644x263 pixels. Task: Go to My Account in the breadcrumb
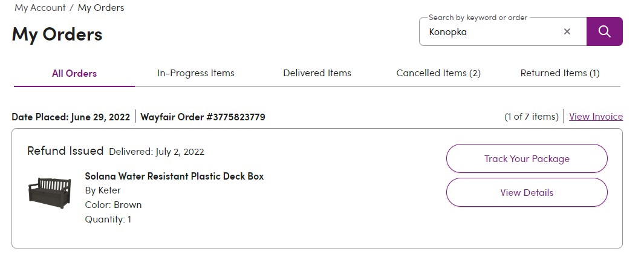(x=40, y=8)
